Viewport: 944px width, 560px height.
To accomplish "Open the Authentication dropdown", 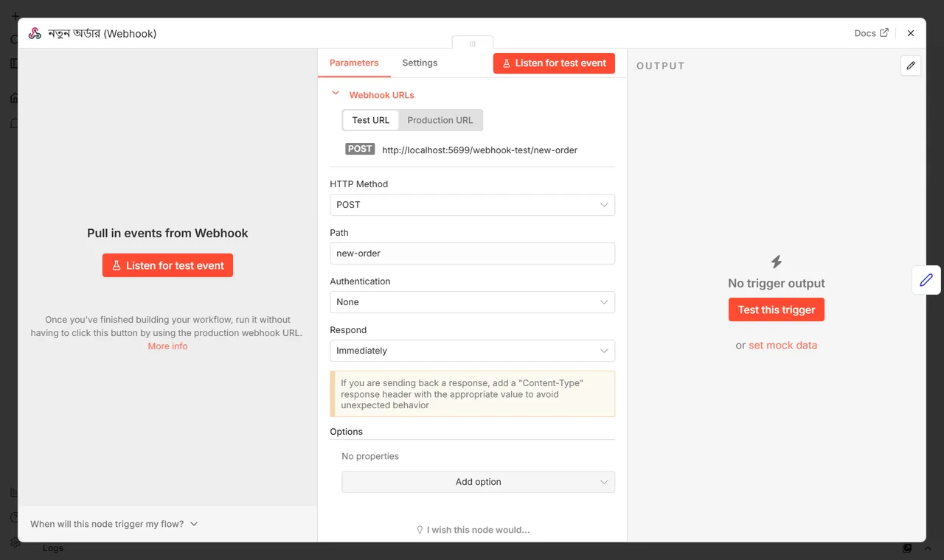I will pyautogui.click(x=472, y=302).
